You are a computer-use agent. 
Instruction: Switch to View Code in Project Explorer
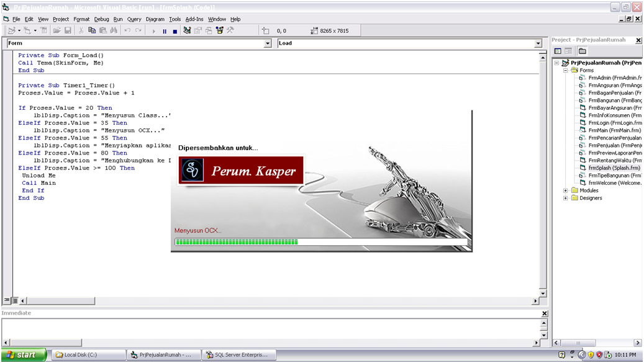point(558,50)
